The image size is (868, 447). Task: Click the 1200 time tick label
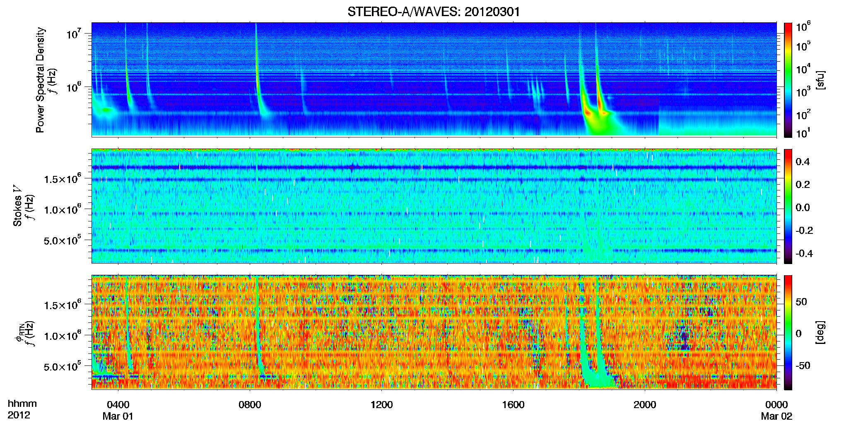point(381,404)
